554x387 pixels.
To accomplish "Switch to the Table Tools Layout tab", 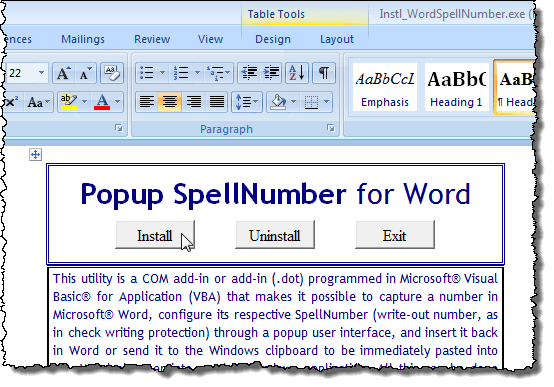I will tap(337, 39).
